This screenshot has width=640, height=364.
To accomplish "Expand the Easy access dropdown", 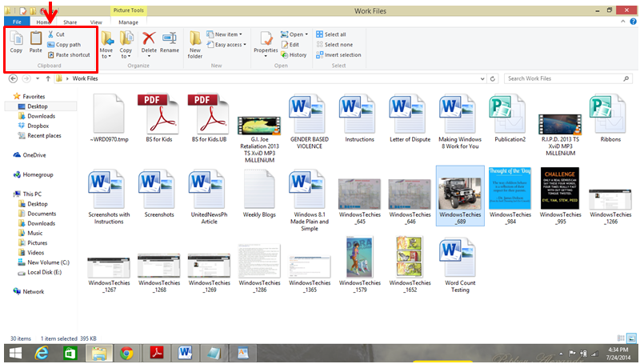I will click(x=229, y=45).
